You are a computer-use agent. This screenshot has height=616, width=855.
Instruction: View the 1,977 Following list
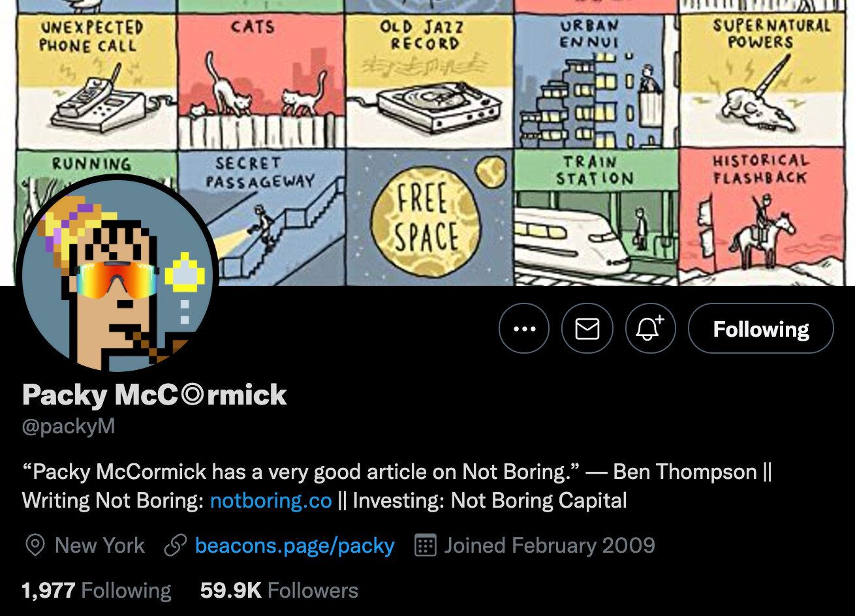tap(97, 591)
